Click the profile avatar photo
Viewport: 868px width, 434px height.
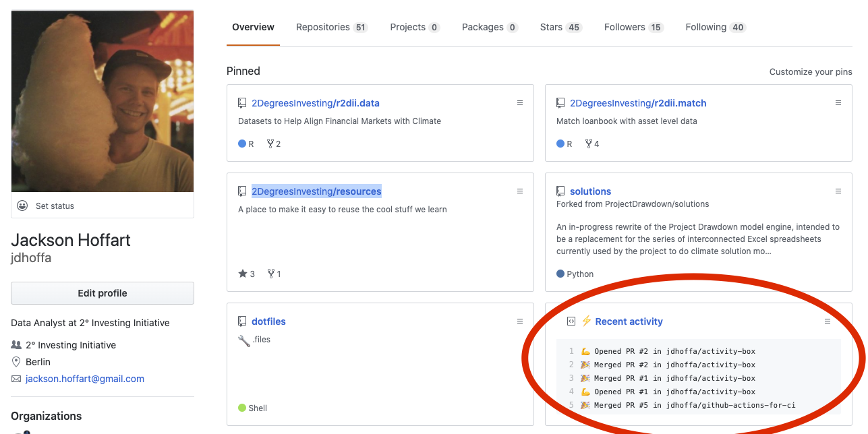click(x=103, y=101)
